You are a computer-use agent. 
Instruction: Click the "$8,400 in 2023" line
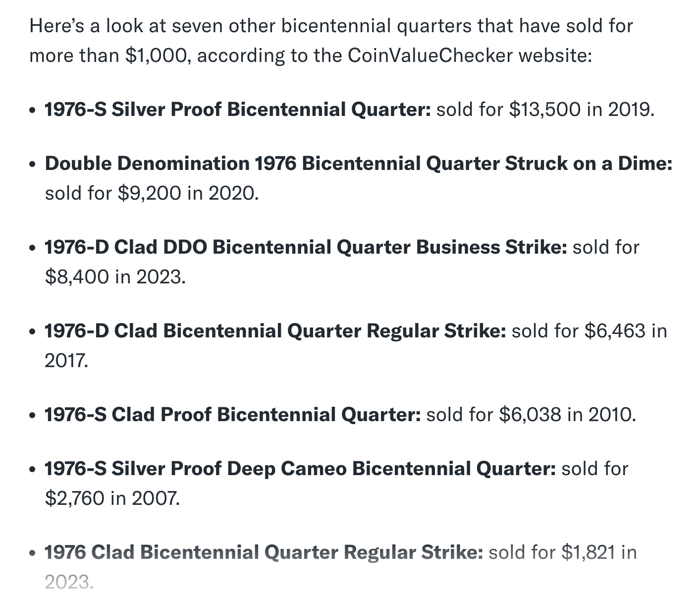(115, 276)
